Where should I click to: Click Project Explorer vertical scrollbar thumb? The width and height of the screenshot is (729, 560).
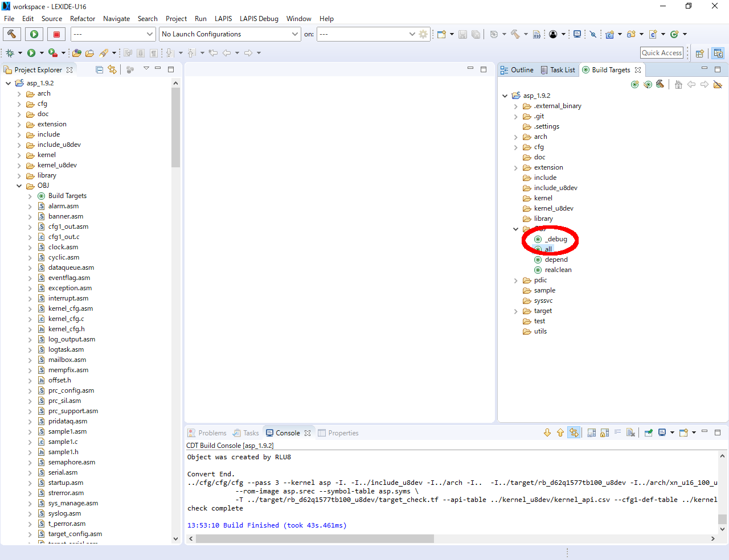[175, 127]
